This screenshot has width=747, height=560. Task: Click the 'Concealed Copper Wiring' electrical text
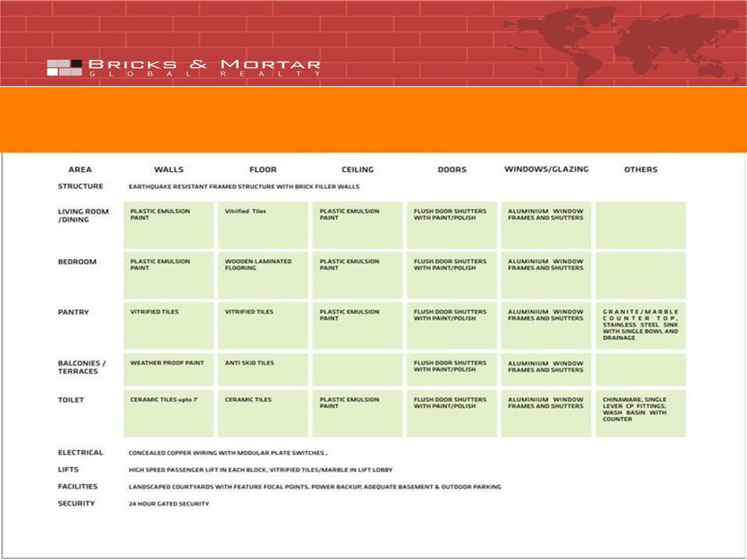(228, 453)
